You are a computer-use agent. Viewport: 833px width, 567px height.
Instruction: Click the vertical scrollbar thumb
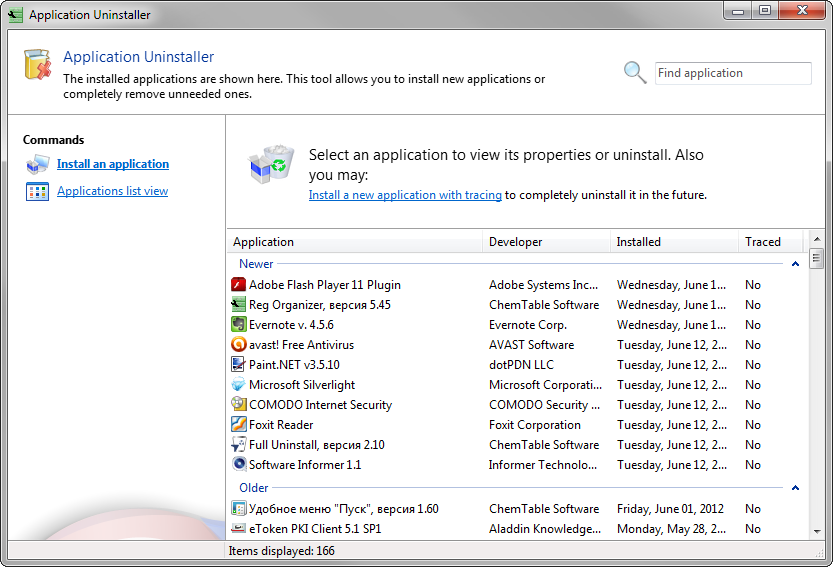pos(817,259)
